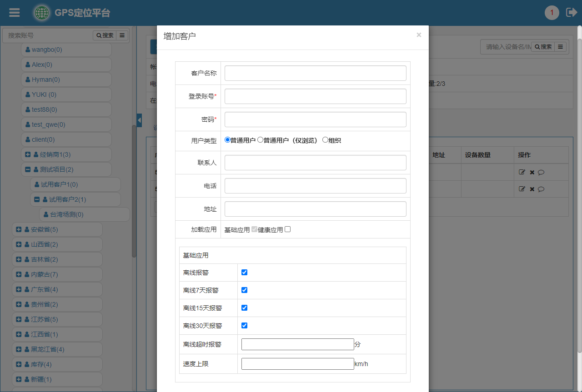The height and width of the screenshot is (392, 582).
Task: Expand the 经销商1(3) tree node
Action: (28, 154)
